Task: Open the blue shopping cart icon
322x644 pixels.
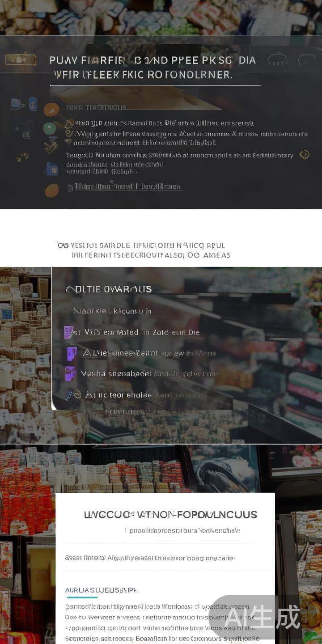Action: click(x=17, y=104)
